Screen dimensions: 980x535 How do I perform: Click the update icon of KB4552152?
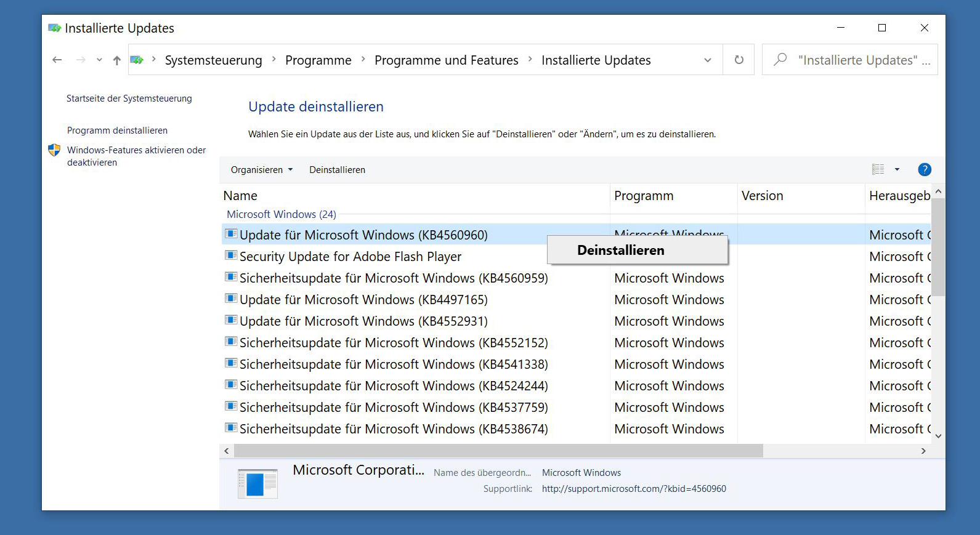click(231, 341)
